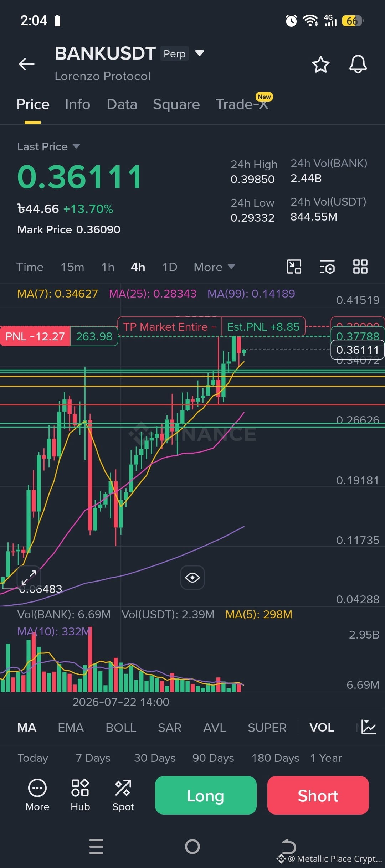
Task: Tap the MA(7): 0.34627 legend
Action: click(x=57, y=294)
